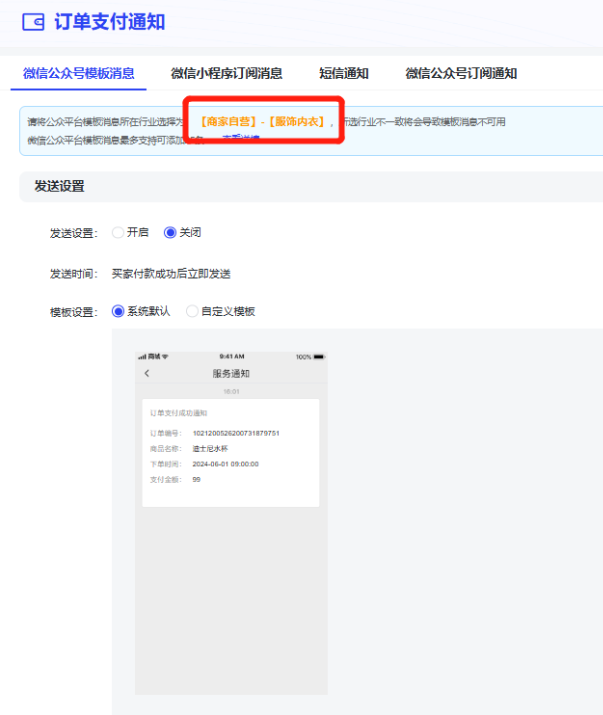Click the 服务通知 header in phone preview
Viewport: 603px width, 715px height.
point(231,373)
